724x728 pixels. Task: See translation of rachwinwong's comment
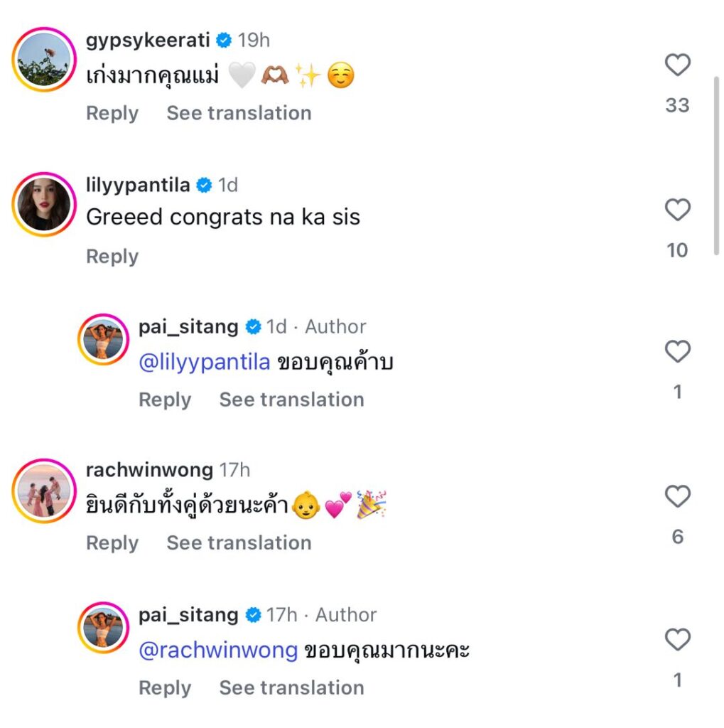coord(239,543)
